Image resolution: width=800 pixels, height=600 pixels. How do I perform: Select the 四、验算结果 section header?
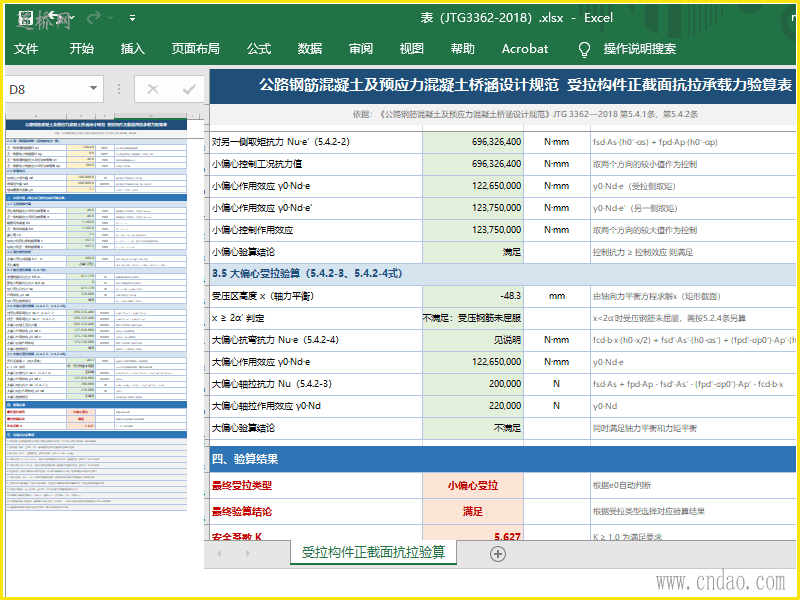(503, 459)
